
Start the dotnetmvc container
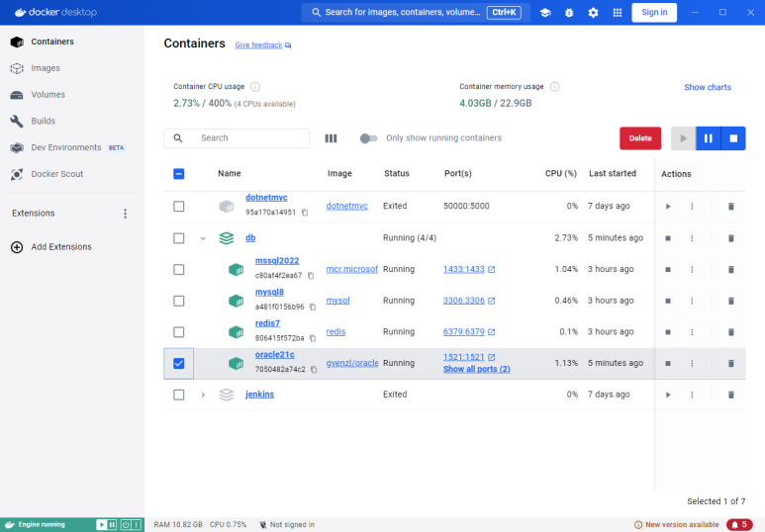pos(668,207)
